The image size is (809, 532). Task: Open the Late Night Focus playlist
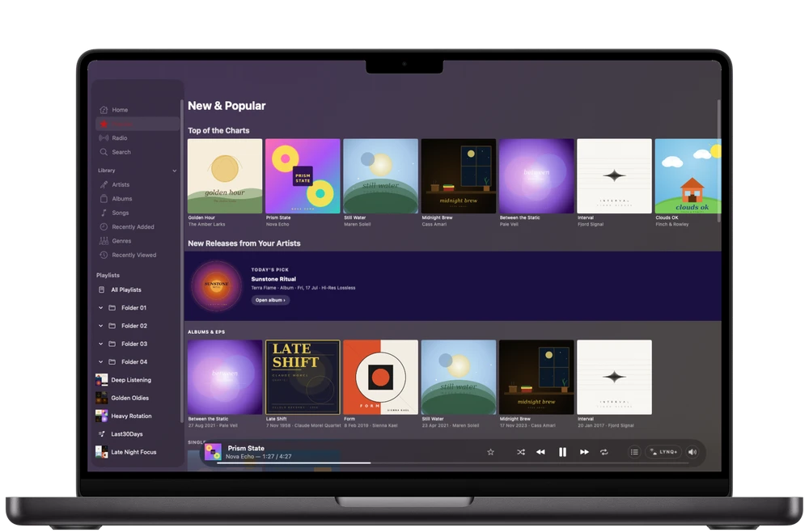coord(138,452)
